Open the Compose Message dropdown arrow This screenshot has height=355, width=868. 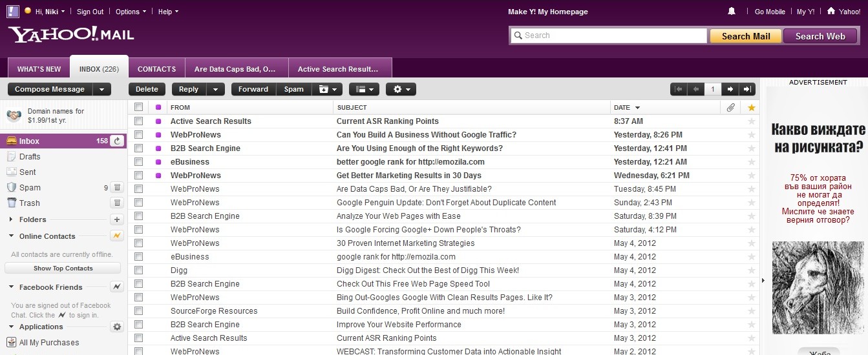(102, 90)
